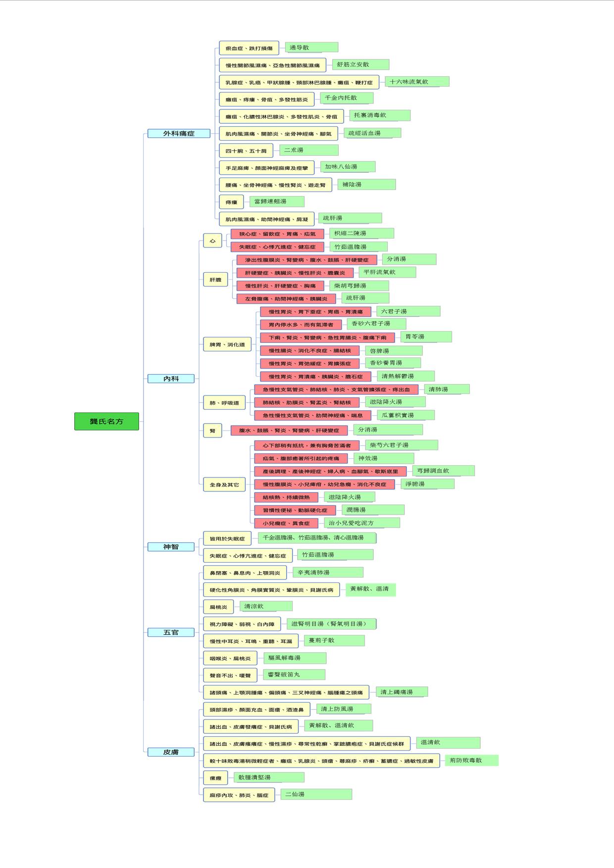Image resolution: width=614 pixels, height=868 pixels.
Task: Select the 響聲破笛丸 formula node
Action: click(x=294, y=675)
